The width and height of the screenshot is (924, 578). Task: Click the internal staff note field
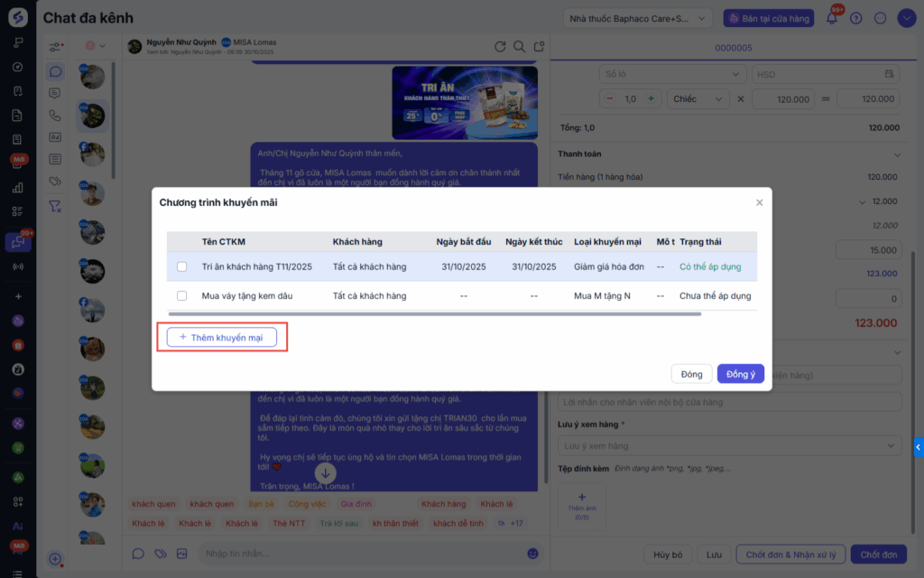729,402
